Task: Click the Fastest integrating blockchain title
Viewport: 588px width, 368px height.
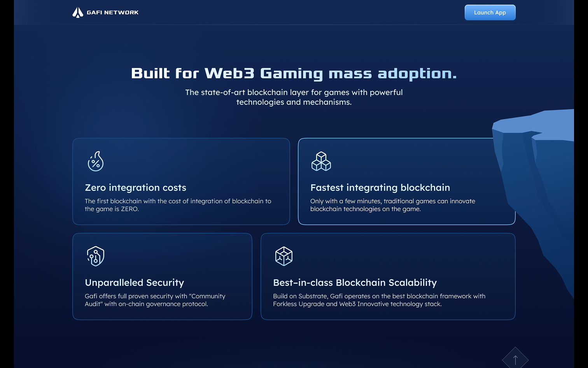Action: [x=380, y=187]
